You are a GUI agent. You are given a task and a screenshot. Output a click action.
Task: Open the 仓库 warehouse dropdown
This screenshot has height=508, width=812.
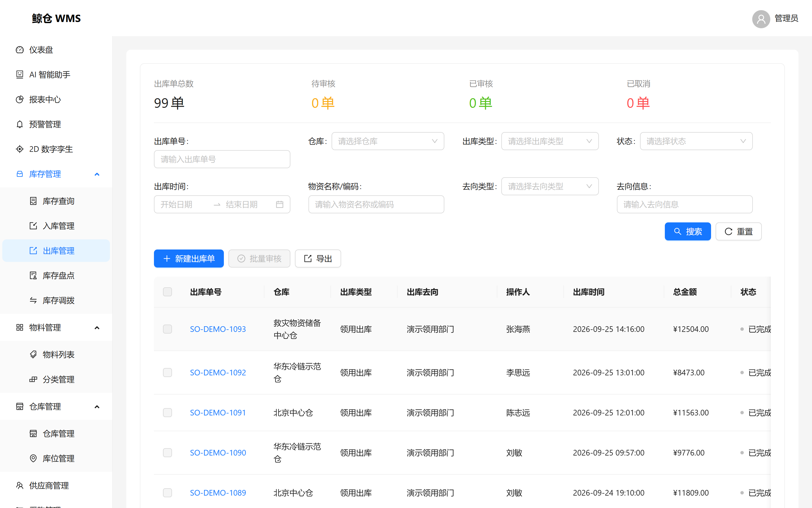(x=388, y=141)
